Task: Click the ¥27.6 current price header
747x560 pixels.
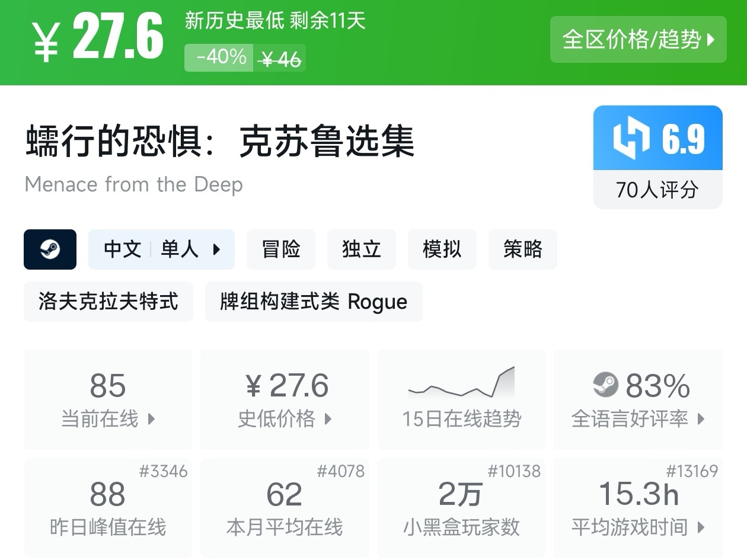Action: point(98,37)
